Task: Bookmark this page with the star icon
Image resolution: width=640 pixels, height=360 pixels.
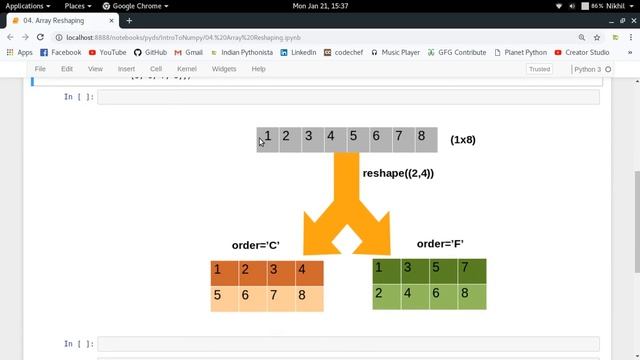Action: [597, 38]
